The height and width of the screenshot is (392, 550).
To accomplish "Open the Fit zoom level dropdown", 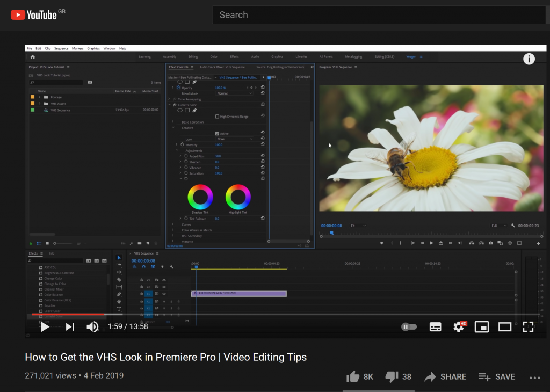I will [x=358, y=226].
